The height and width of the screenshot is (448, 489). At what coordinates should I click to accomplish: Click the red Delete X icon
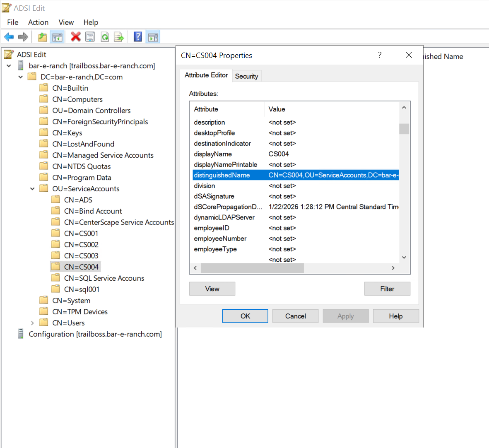(x=75, y=37)
